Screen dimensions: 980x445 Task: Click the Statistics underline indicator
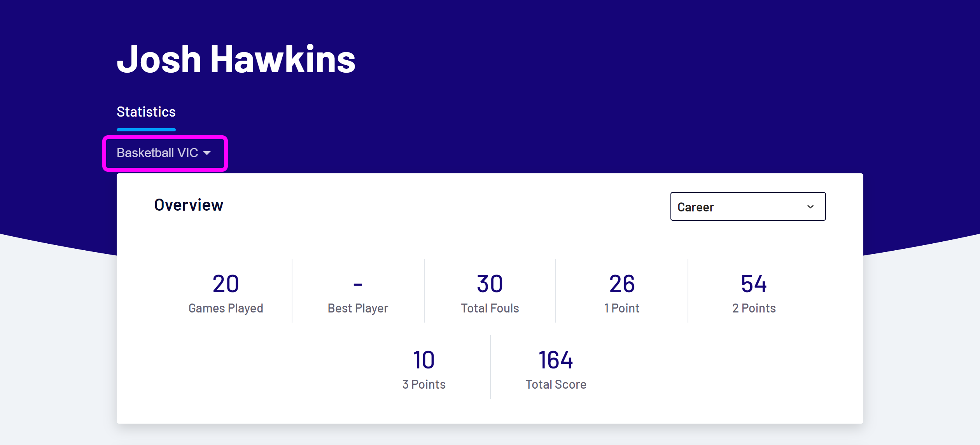pos(146,129)
